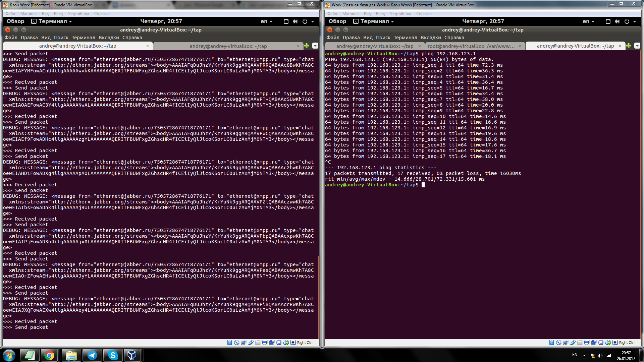
Task: Open Терминал app menu in left VM panel
Action: point(52,21)
